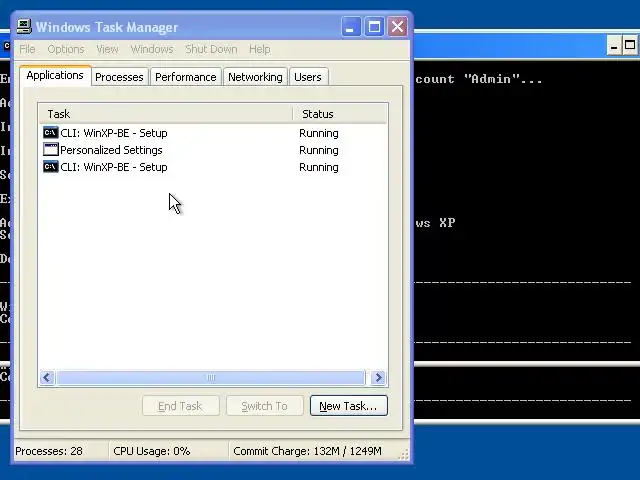Select the Personalized Settings task name
Screen dimensions: 640x480
tap(111, 150)
